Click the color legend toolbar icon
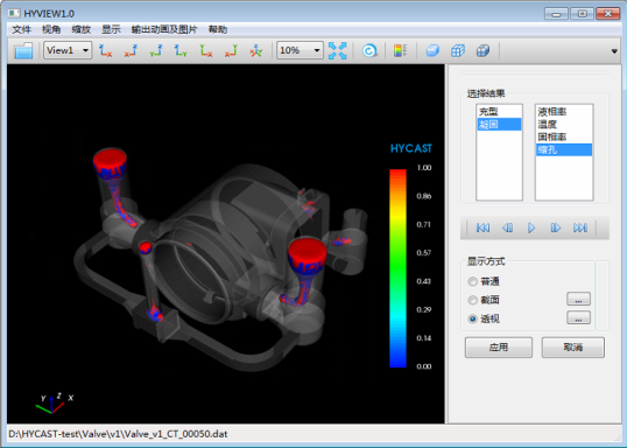This screenshot has height=448, width=627. click(x=400, y=50)
